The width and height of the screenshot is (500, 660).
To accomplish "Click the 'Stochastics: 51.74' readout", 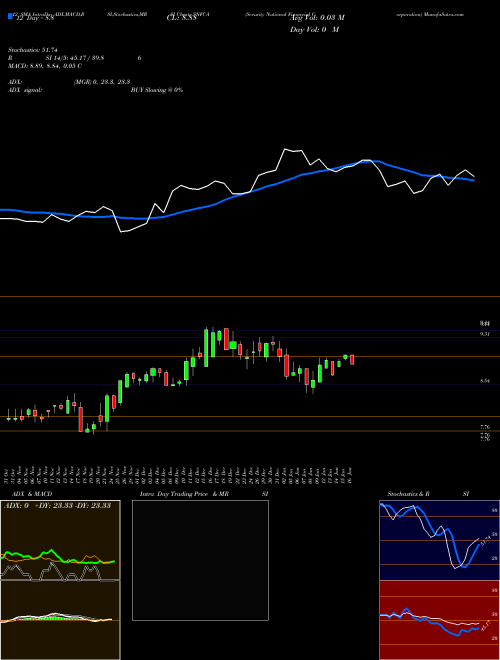I will coord(32,50).
